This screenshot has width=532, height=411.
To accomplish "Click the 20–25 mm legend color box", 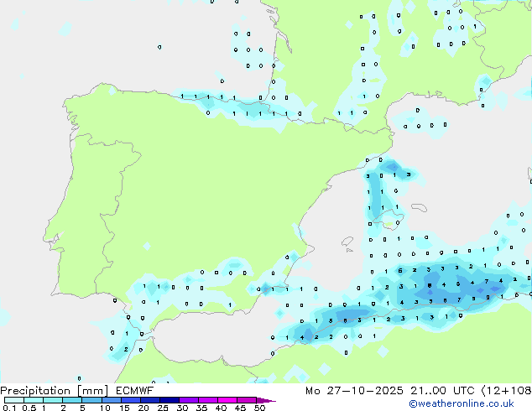I will pos(149,400).
